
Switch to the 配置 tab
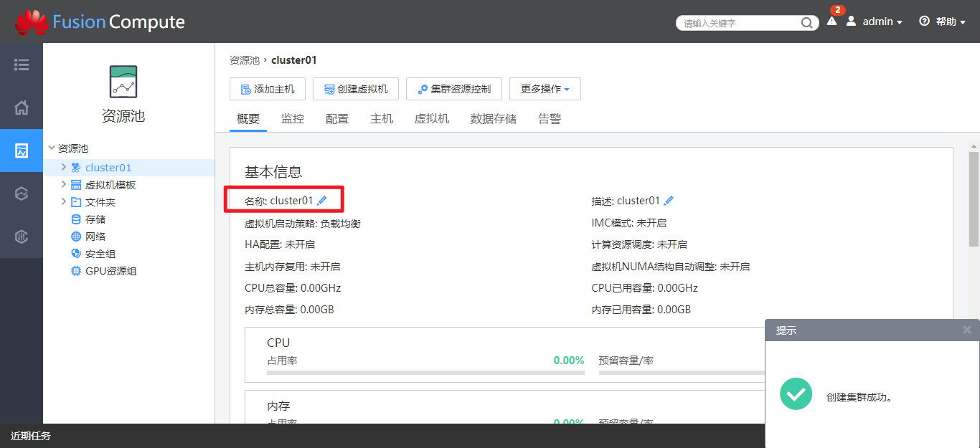[337, 119]
